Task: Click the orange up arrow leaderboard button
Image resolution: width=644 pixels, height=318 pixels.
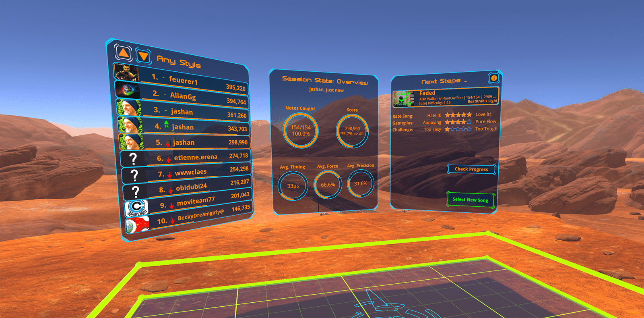Action: tap(123, 52)
